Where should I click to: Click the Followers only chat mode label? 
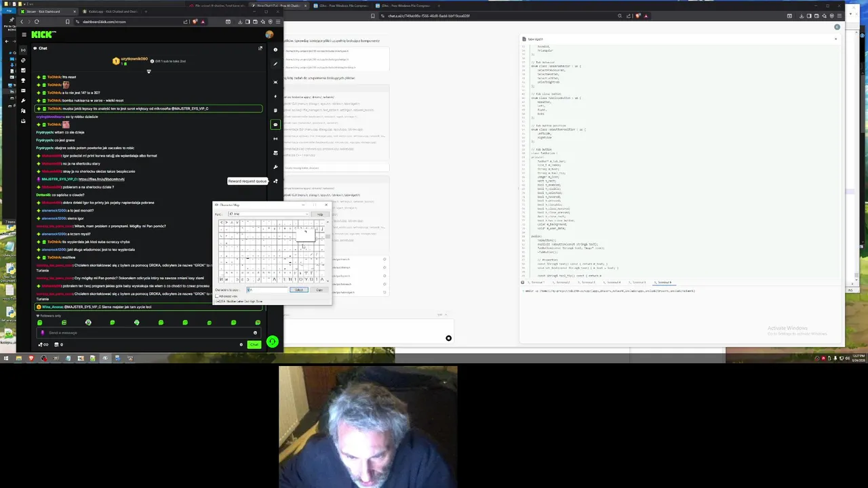pos(51,316)
